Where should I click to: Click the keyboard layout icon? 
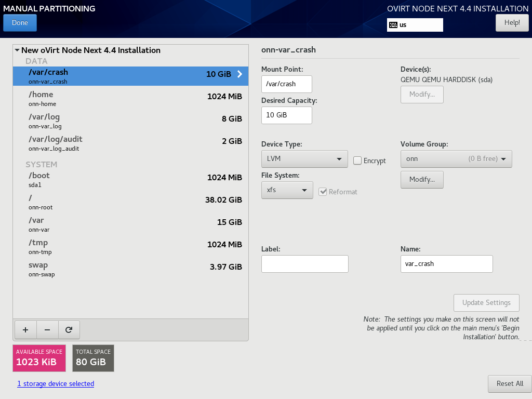point(393,25)
